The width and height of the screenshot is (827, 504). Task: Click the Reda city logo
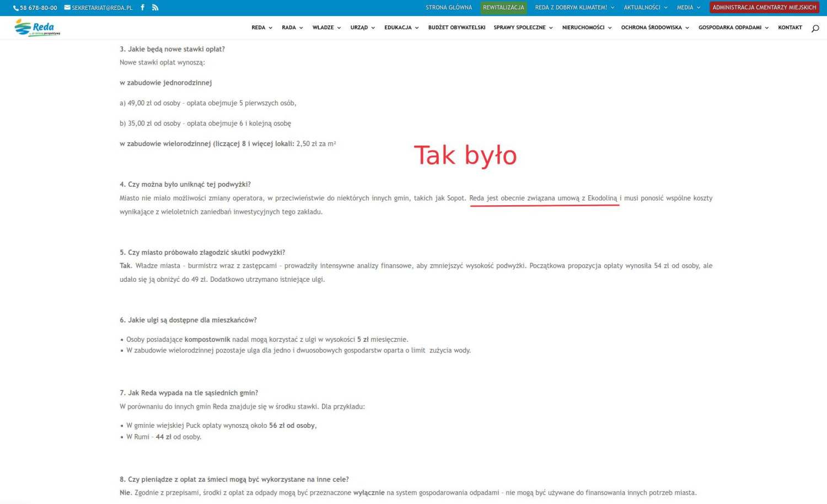tap(37, 28)
